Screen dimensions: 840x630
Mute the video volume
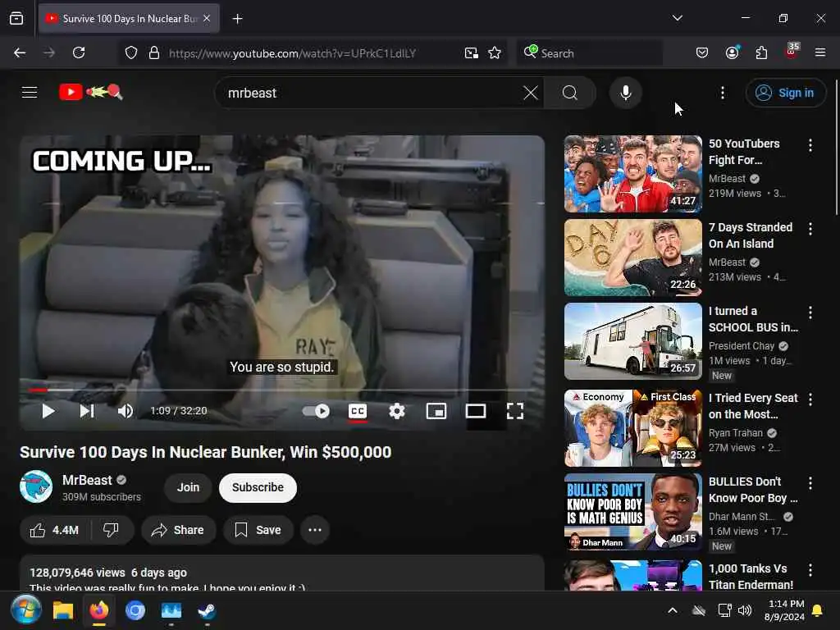click(x=126, y=411)
